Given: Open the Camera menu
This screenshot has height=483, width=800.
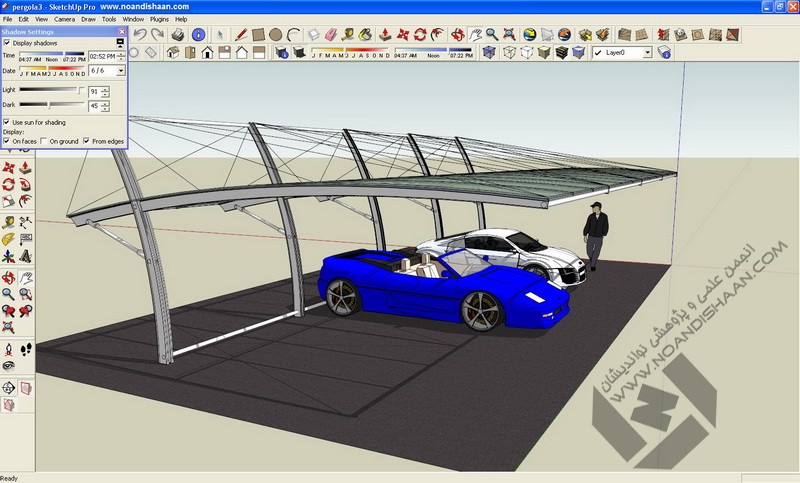Looking at the screenshot, I should pos(64,19).
